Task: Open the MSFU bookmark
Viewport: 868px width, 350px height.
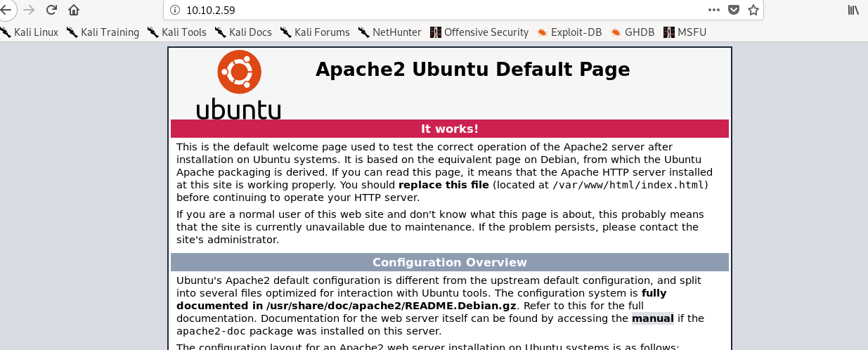Action: tap(685, 32)
